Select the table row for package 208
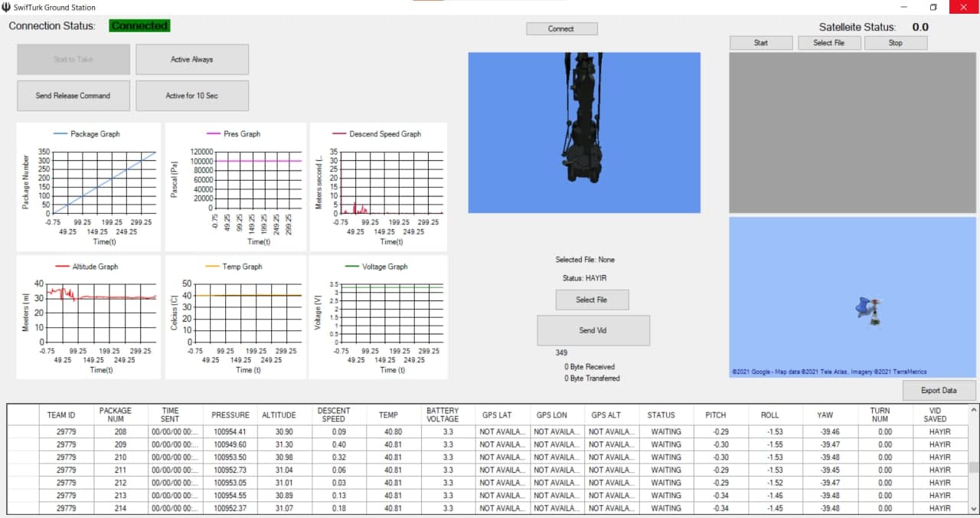 click(x=488, y=431)
